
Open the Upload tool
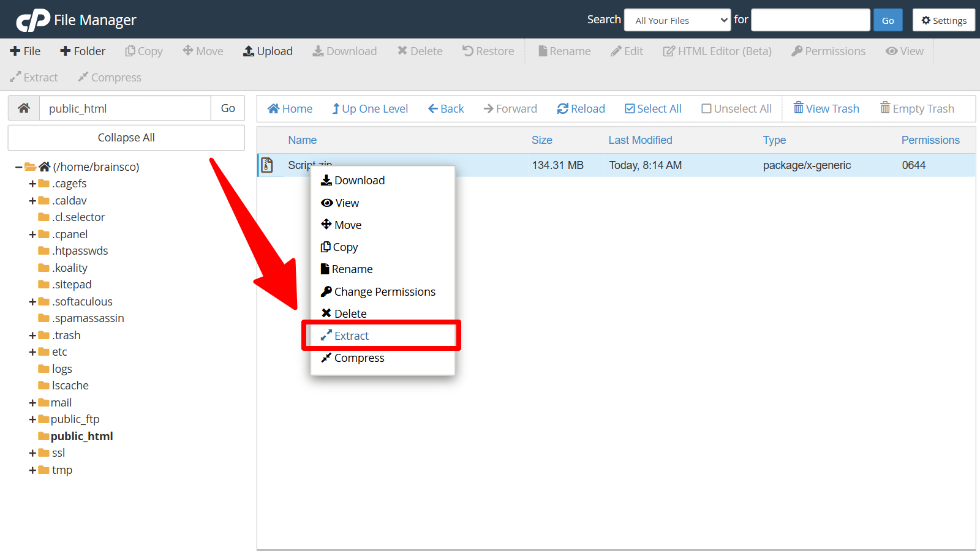[268, 51]
